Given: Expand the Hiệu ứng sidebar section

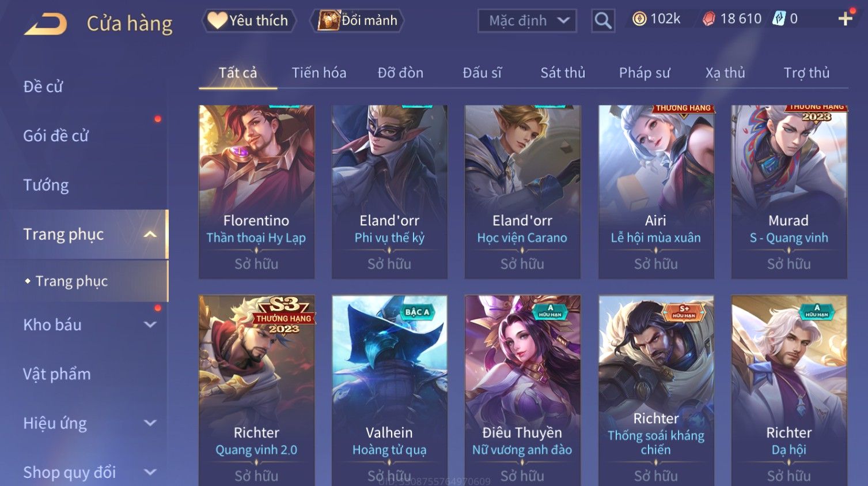Looking at the screenshot, I should tap(150, 423).
